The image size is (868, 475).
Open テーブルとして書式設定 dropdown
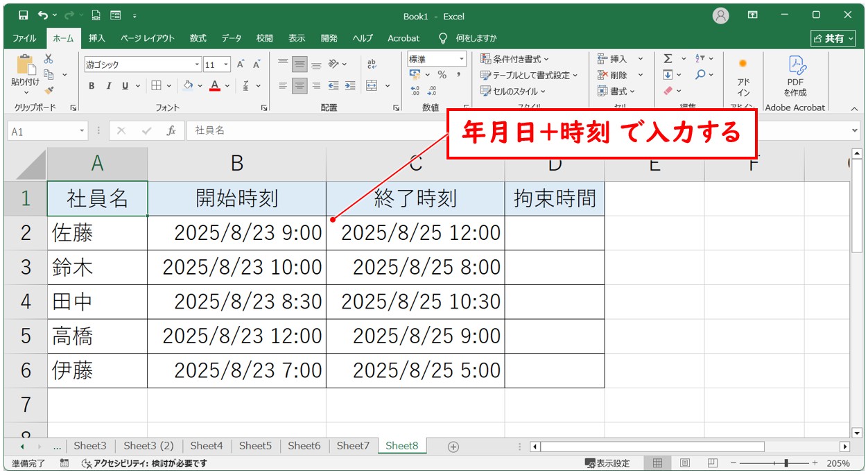click(x=529, y=75)
